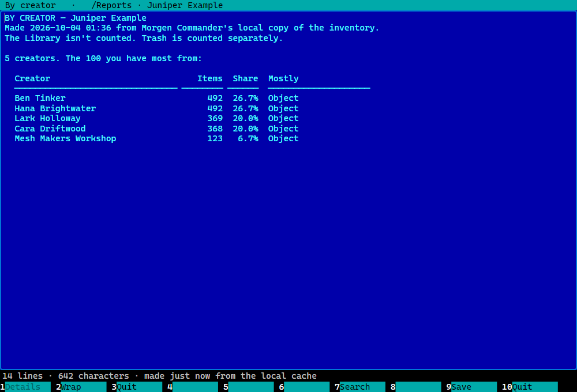577x392 pixels.
Task: Click the Lark Holloway entry
Action: 156,118
